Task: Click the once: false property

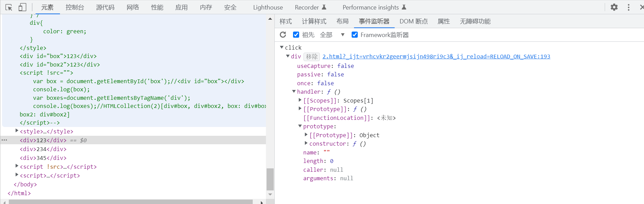Action: point(315,83)
